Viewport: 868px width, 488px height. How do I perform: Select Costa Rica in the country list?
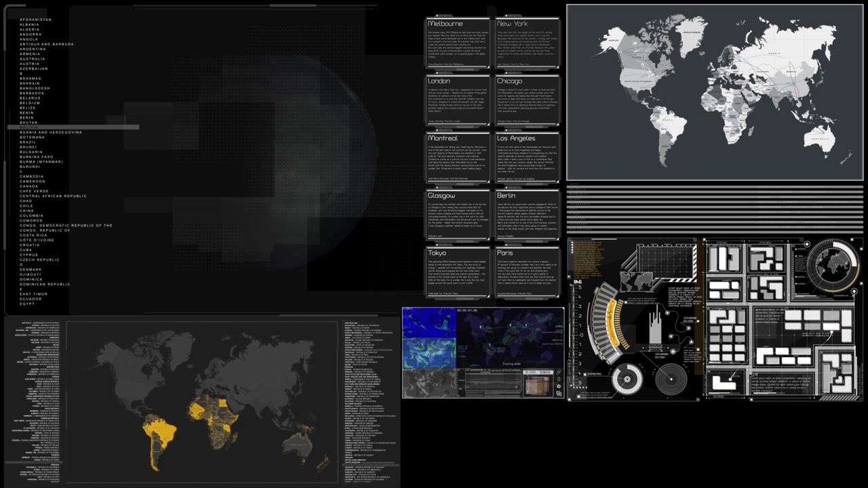point(33,235)
